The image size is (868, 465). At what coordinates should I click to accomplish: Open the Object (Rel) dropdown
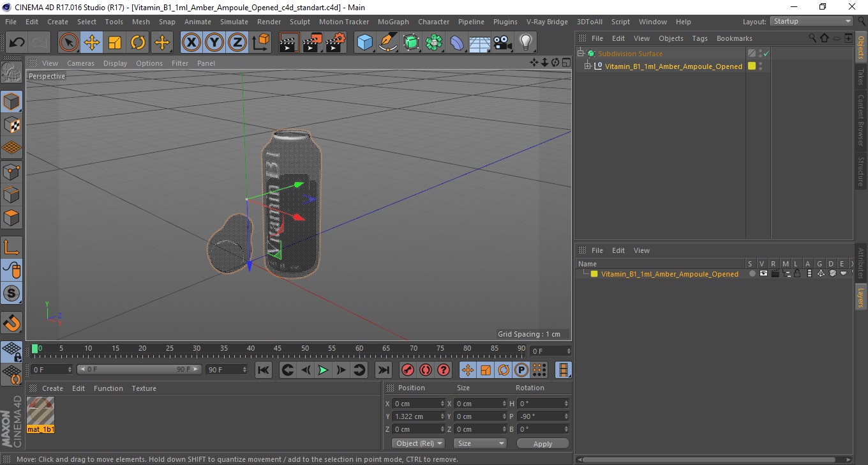[x=418, y=443]
